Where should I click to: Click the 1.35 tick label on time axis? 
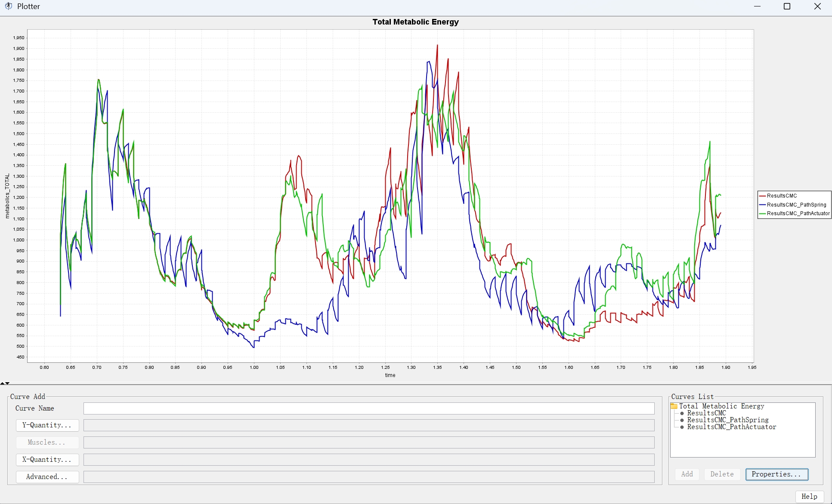click(437, 368)
